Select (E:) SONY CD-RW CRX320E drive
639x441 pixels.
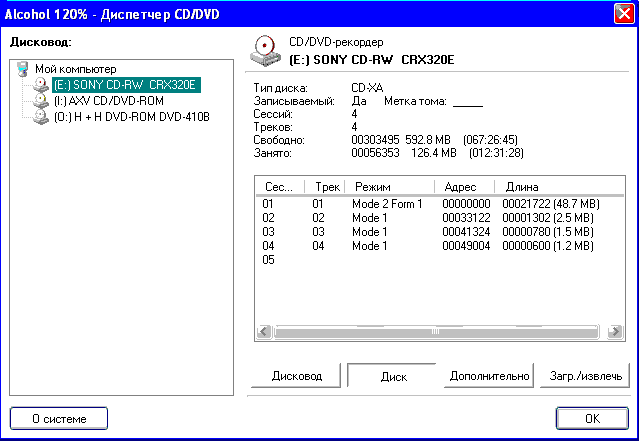click(126, 85)
